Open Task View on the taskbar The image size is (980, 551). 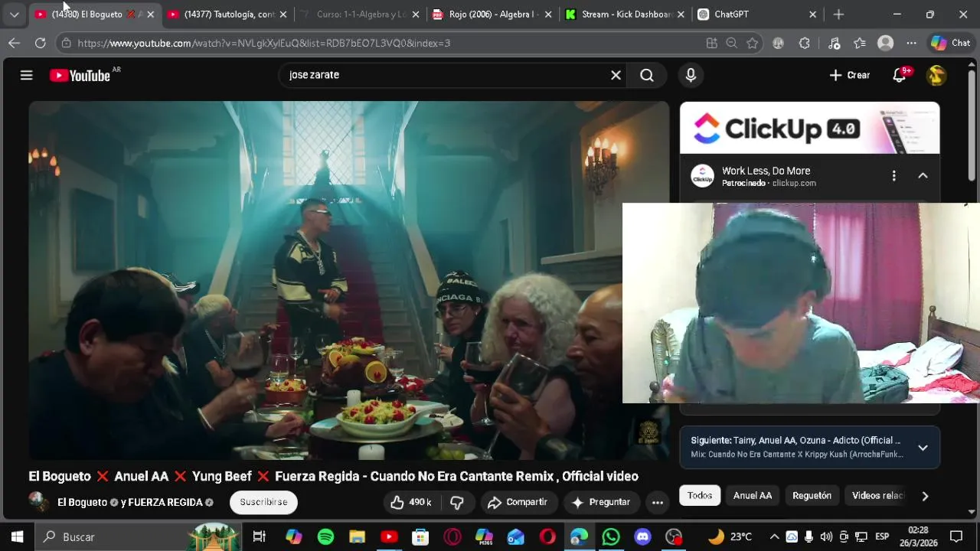(259, 536)
